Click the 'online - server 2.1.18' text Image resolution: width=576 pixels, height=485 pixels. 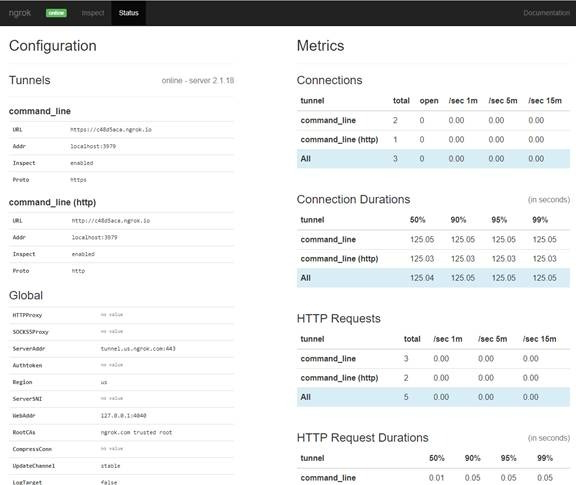point(198,80)
